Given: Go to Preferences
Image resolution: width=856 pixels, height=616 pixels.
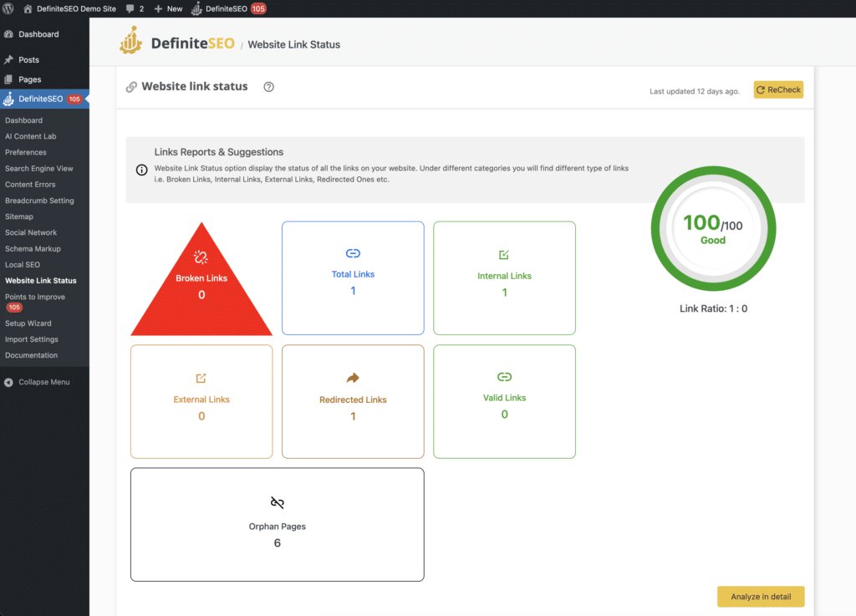Looking at the screenshot, I should point(26,152).
